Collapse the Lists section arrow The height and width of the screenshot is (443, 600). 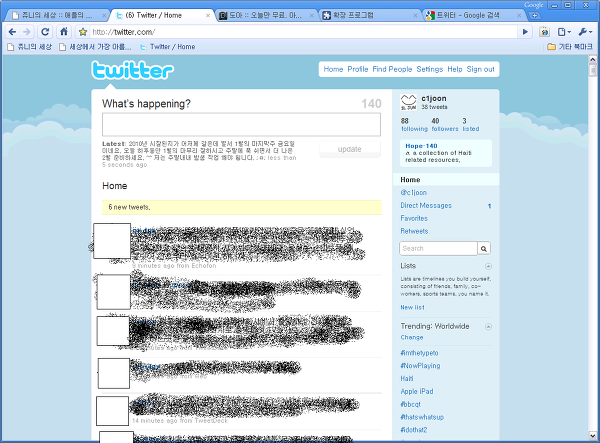[x=488, y=266]
